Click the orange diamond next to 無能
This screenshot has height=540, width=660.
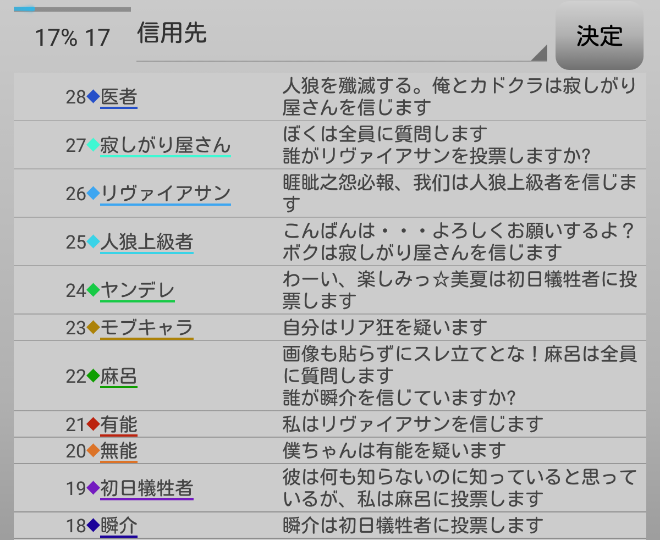click(x=93, y=450)
